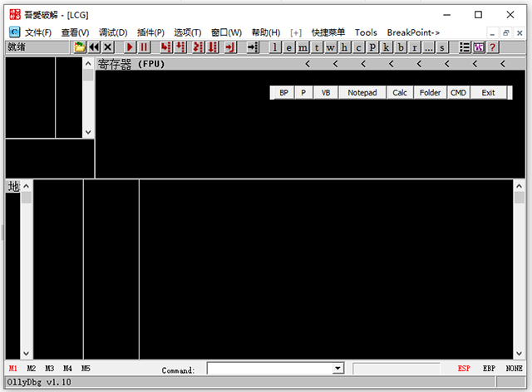
Task: Open the 快捷菜单 shortcut menu
Action: point(328,32)
